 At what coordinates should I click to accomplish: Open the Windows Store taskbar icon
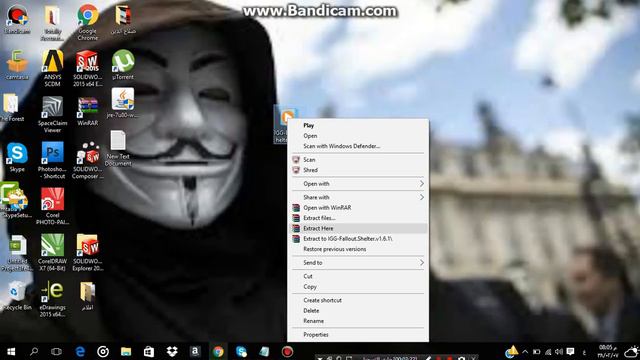149,351
